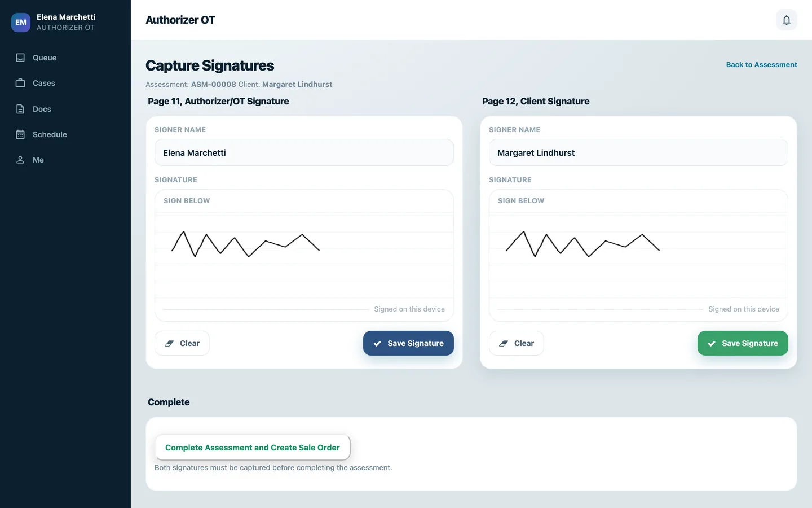Click the Page 12, Client Signature heading

(536, 101)
